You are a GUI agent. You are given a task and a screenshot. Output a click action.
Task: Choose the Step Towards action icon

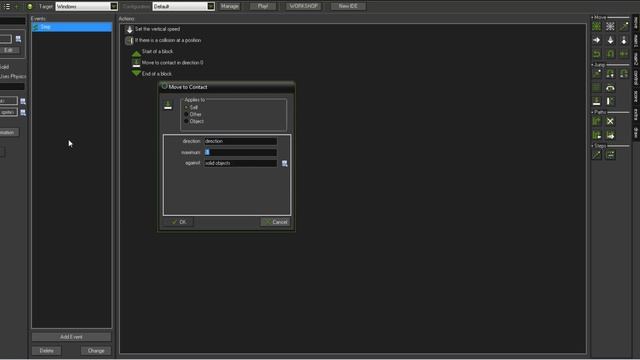coord(596,155)
